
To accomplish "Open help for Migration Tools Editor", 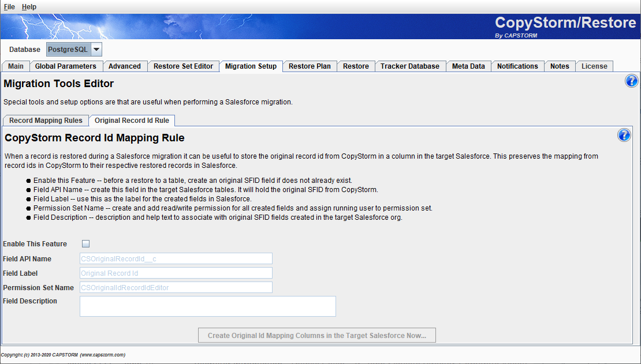I will point(631,81).
